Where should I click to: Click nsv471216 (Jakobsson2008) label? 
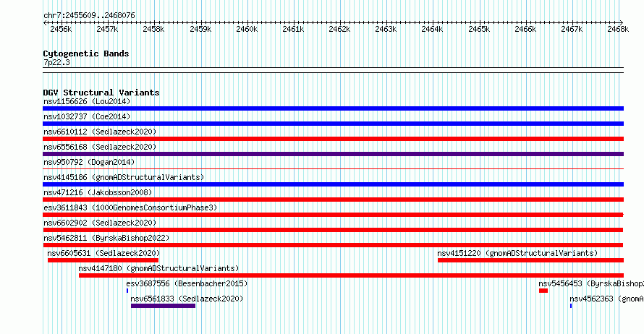98,192
